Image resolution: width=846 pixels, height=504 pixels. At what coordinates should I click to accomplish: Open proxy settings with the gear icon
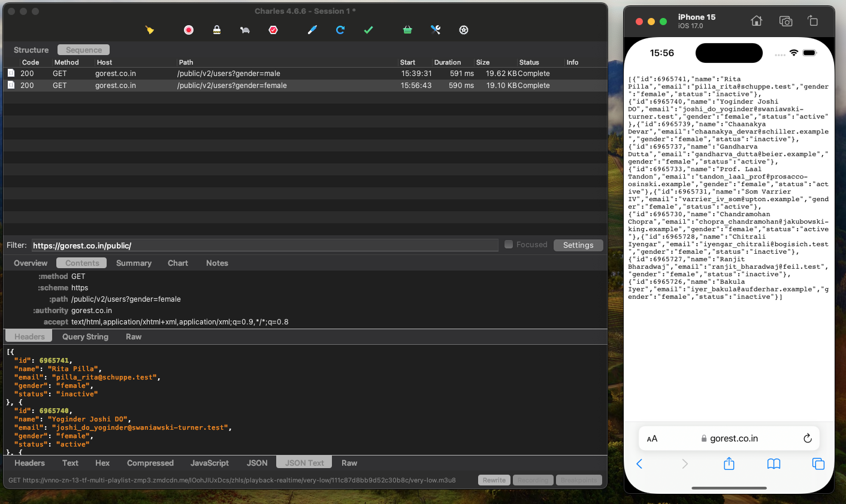(x=463, y=29)
